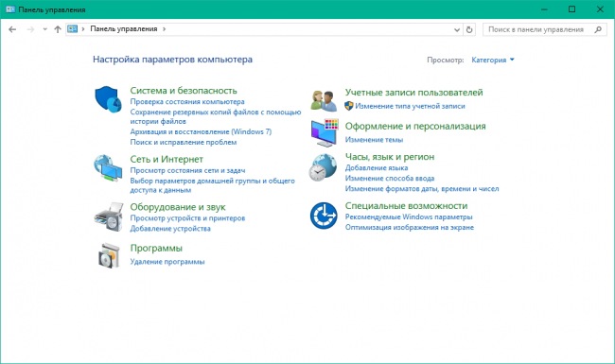Expand chevron after Панель управления breadcrumb

[164, 29]
